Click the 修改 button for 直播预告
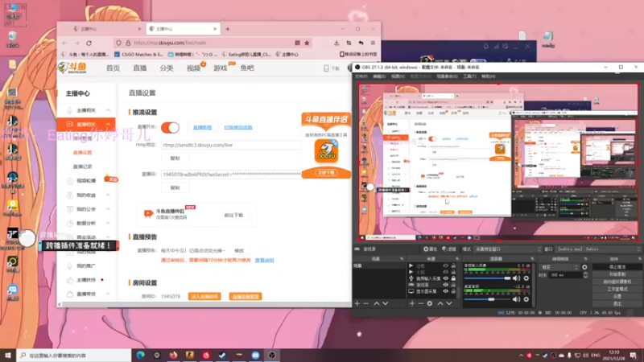This screenshot has width=644, height=362. (x=239, y=250)
